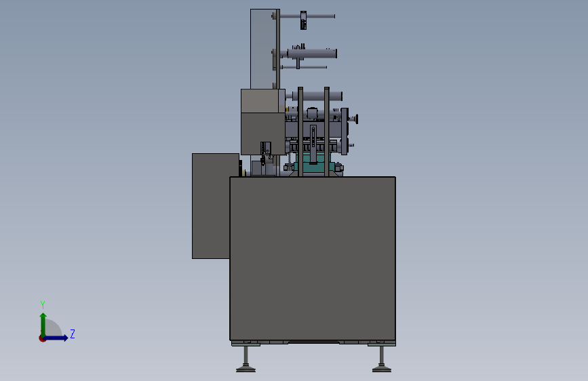This screenshot has height=381, width=588.
Task: Select the tall vertical plate at machine top
Action: point(263,49)
